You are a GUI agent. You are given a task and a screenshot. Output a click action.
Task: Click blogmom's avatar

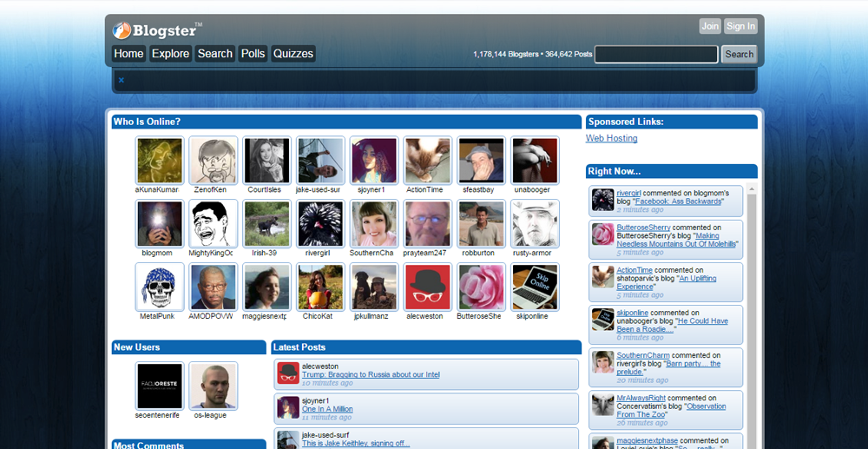point(160,224)
